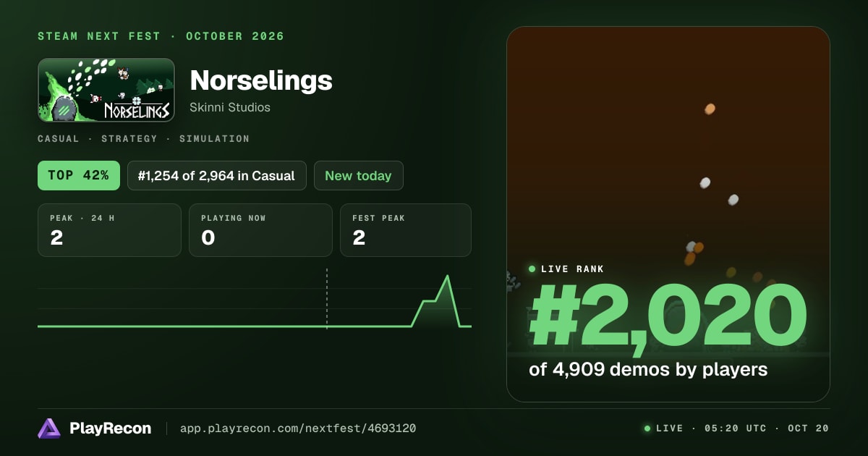Viewport: 868px width, 456px height.
Task: Open the app.playrecon.com/nextfest/4693120 link
Action: click(297, 428)
